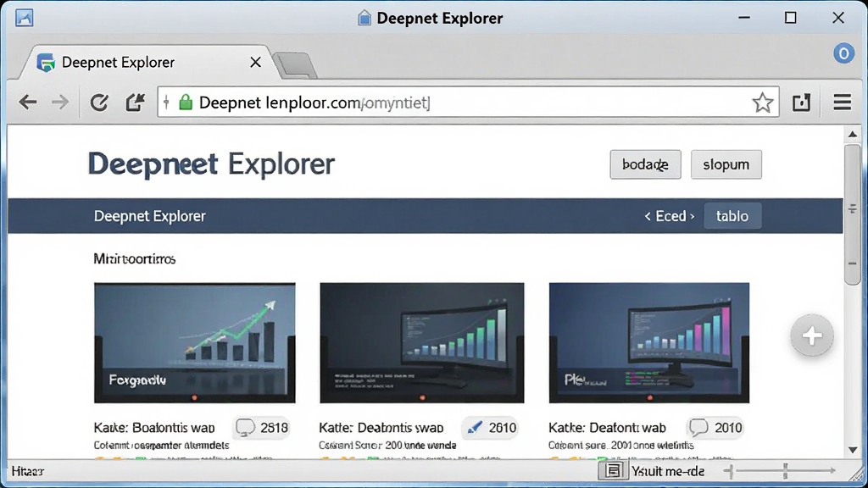
Task: Click the document icon in the status bar
Action: [x=613, y=471]
